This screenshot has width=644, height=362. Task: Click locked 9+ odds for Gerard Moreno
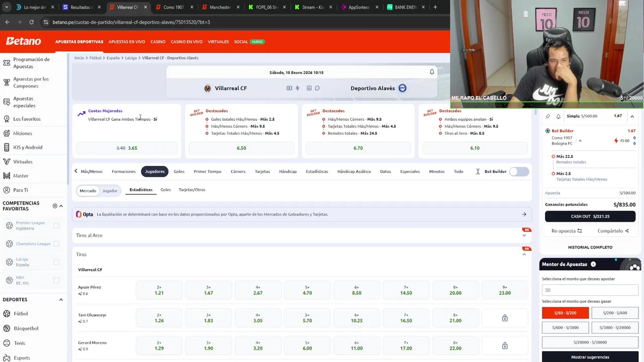tap(505, 345)
